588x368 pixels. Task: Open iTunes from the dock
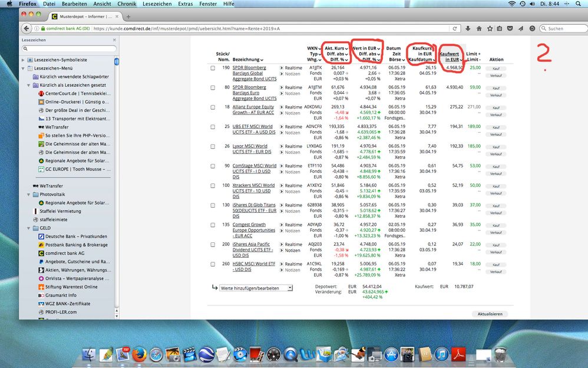pyautogui.click(x=442, y=354)
